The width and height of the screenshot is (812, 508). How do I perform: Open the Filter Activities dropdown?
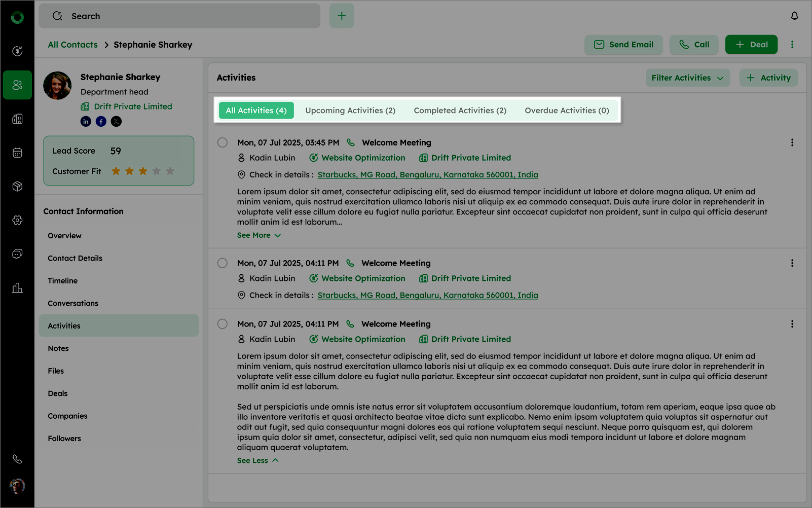tap(687, 78)
